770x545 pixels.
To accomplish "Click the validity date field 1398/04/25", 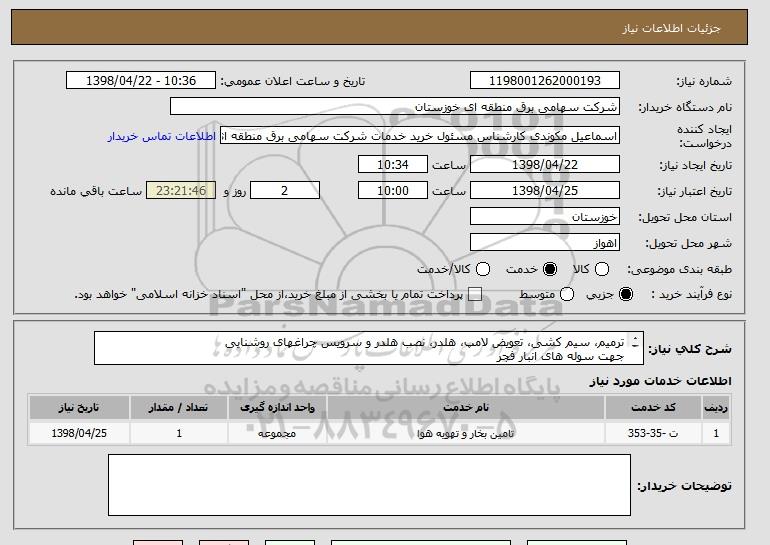I will [545, 191].
